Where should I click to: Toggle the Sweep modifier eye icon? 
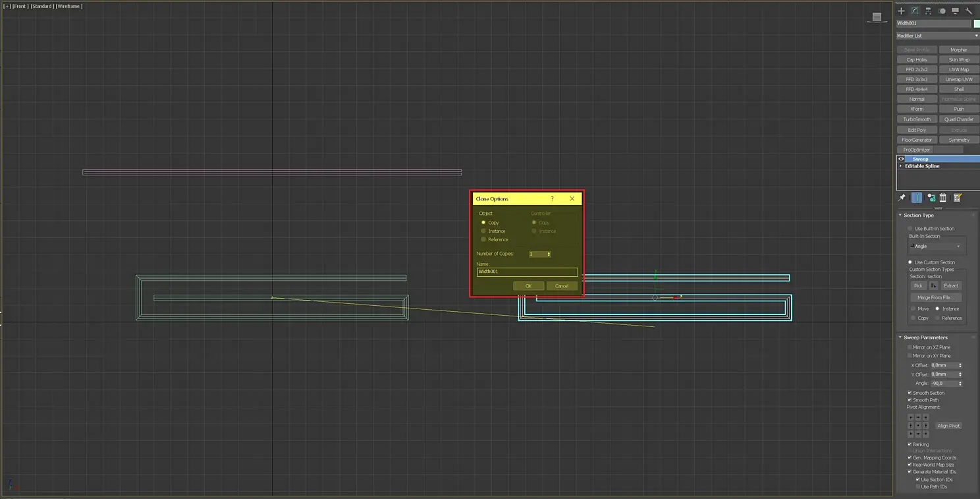tap(902, 159)
